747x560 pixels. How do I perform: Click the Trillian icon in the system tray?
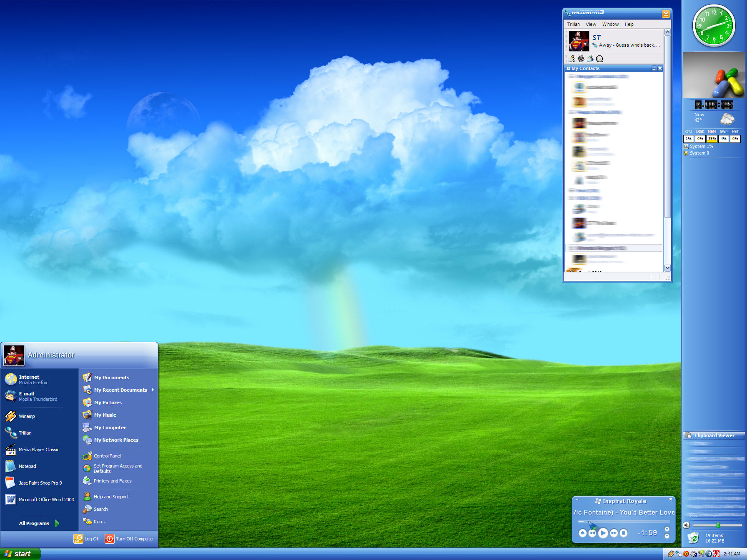[679, 554]
